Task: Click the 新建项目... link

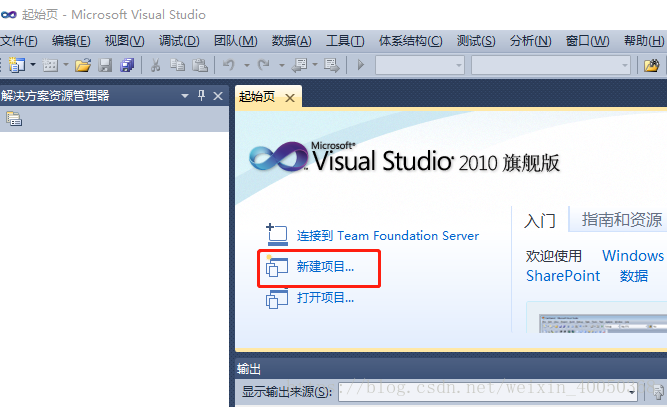Action: (x=325, y=267)
